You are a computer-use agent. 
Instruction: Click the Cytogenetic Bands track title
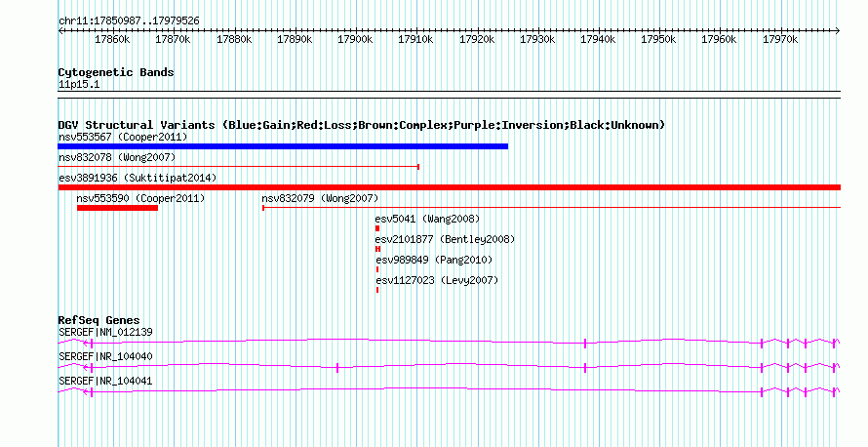[x=116, y=72]
